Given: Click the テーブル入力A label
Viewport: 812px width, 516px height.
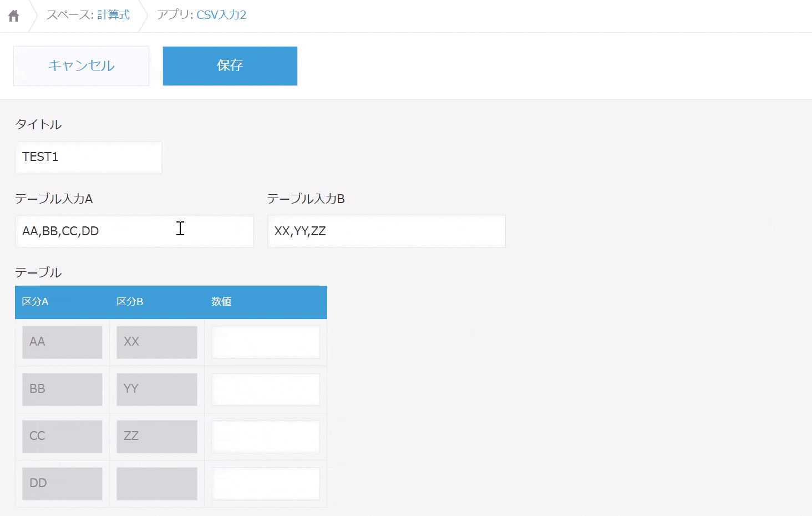Looking at the screenshot, I should click(54, 199).
